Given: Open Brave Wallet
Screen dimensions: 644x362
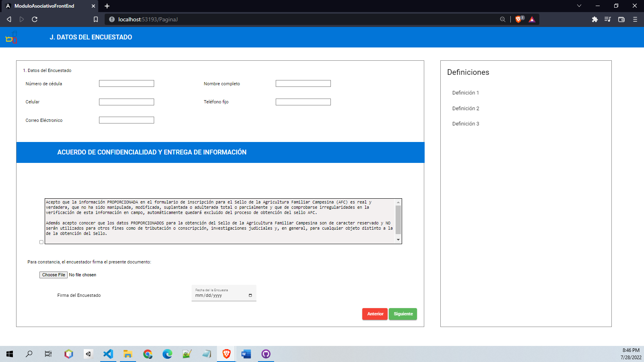Looking at the screenshot, I should (x=621, y=19).
